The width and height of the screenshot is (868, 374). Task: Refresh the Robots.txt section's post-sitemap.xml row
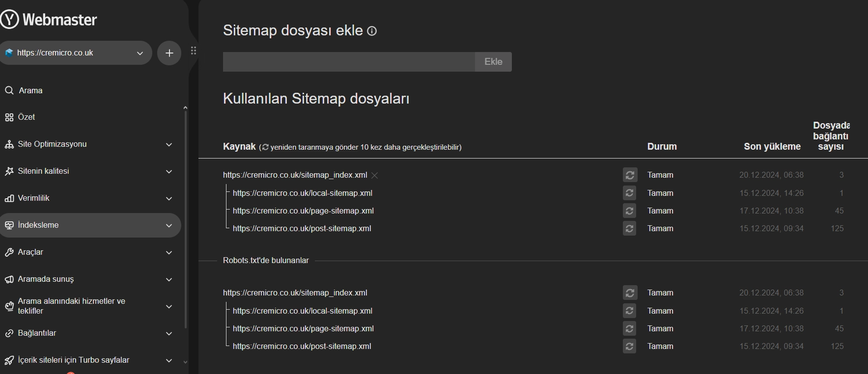[x=630, y=346]
